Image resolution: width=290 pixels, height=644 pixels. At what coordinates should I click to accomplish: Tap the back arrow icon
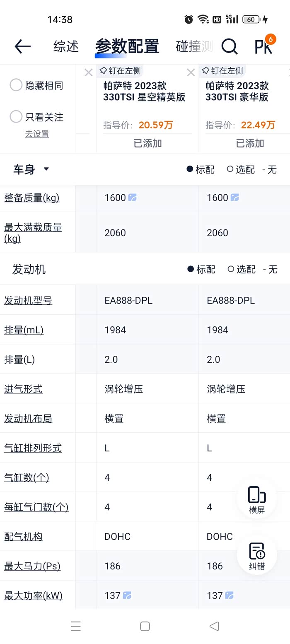pos(23,46)
